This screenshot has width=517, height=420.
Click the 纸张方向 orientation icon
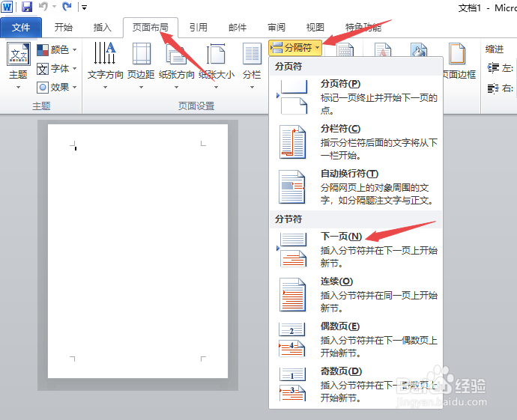177,54
